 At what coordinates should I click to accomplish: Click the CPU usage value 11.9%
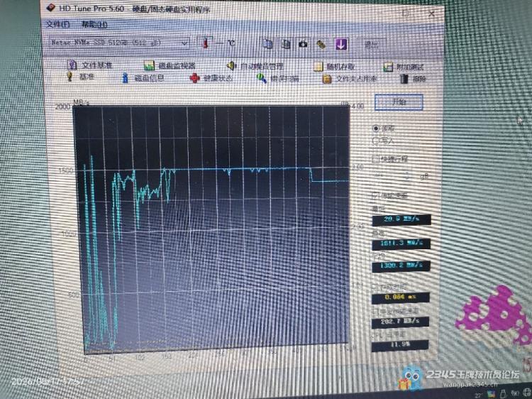pyautogui.click(x=399, y=345)
